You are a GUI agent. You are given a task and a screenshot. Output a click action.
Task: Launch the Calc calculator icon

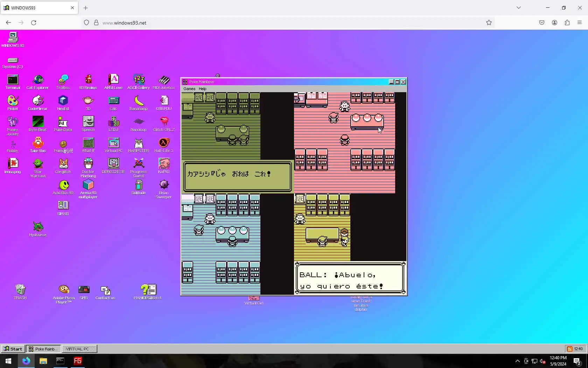pyautogui.click(x=113, y=103)
